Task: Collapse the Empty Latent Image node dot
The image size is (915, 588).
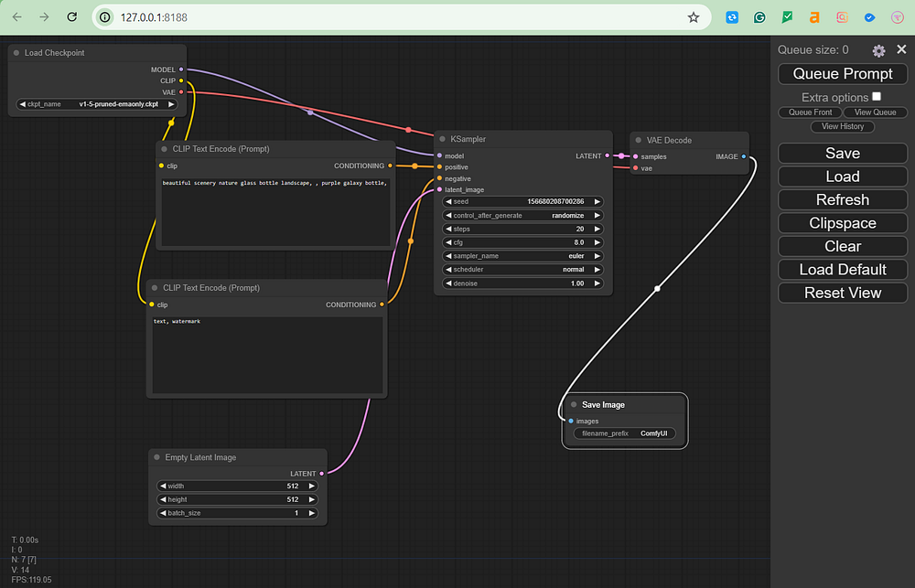Action: (x=156, y=457)
